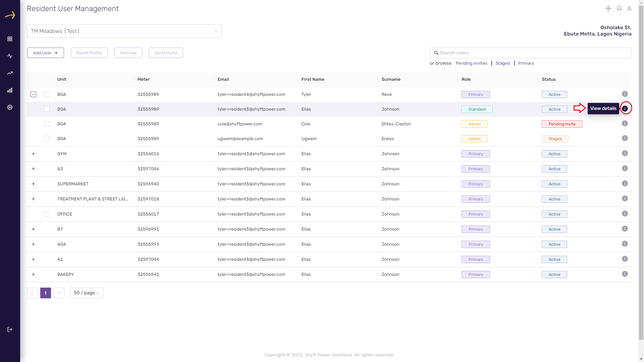Open the 50 / page size dropdown

[87, 293]
